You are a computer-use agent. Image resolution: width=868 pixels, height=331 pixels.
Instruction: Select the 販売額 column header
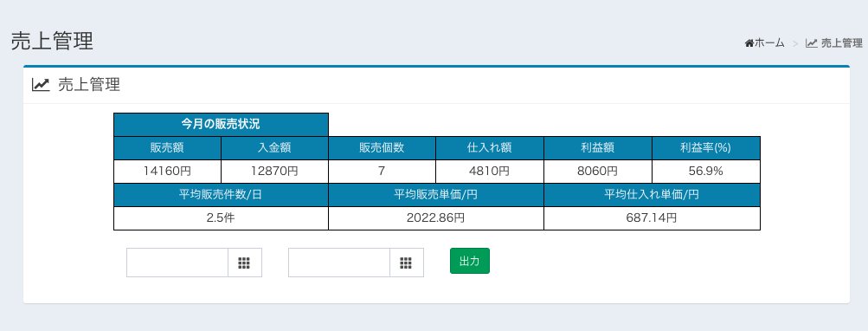click(167, 148)
